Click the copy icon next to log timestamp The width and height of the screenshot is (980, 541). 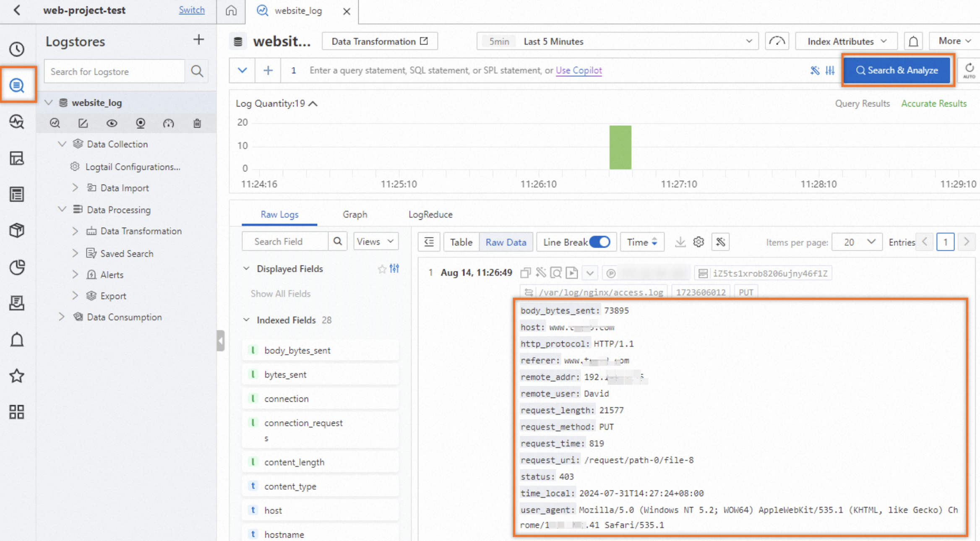point(525,273)
